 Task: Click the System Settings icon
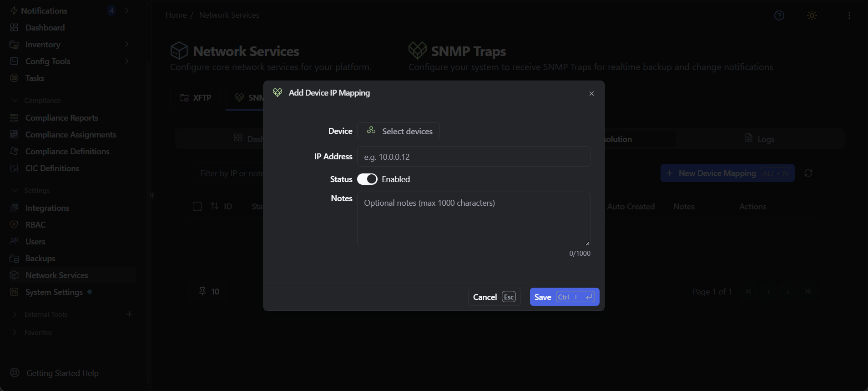[14, 292]
